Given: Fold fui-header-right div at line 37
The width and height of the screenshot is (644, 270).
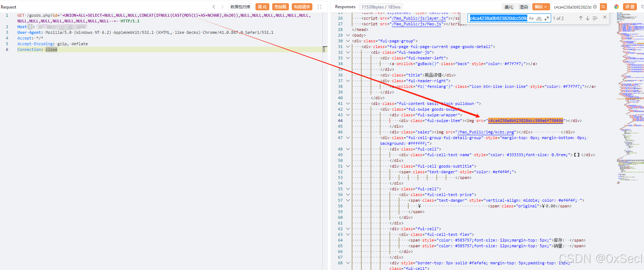Looking at the screenshot, I should click(348, 81).
